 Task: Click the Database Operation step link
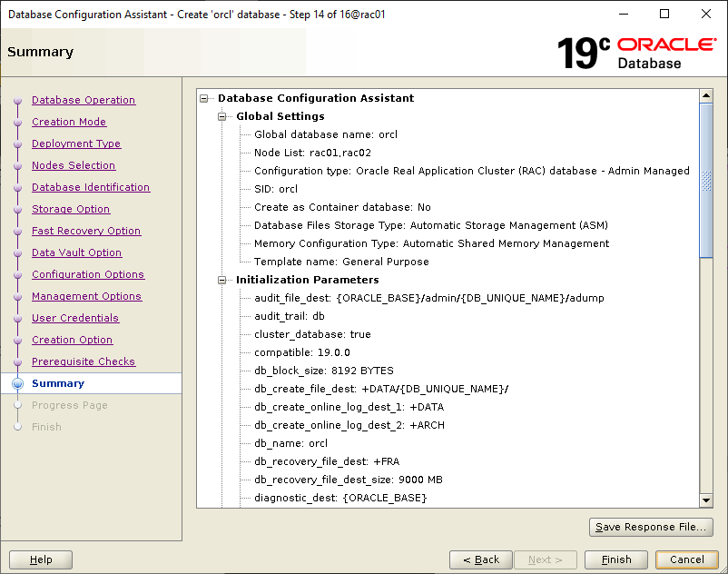84,100
